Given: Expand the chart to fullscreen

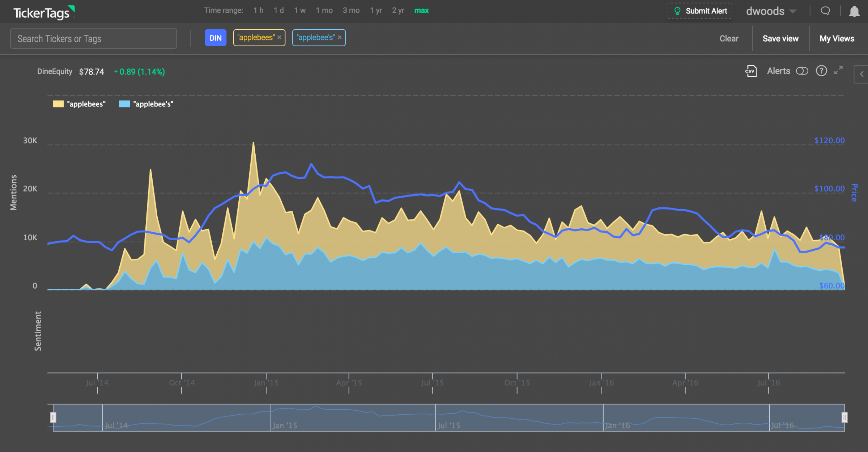Looking at the screenshot, I should (838, 70).
